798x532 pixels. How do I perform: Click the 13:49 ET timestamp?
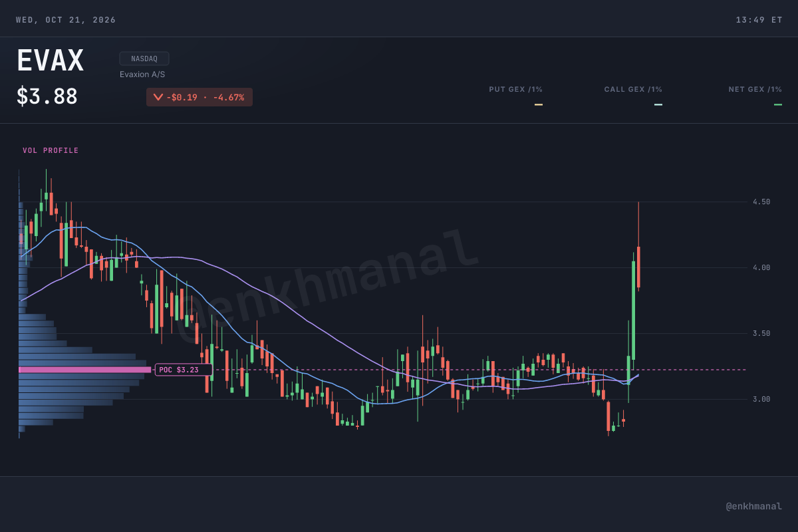(759, 20)
